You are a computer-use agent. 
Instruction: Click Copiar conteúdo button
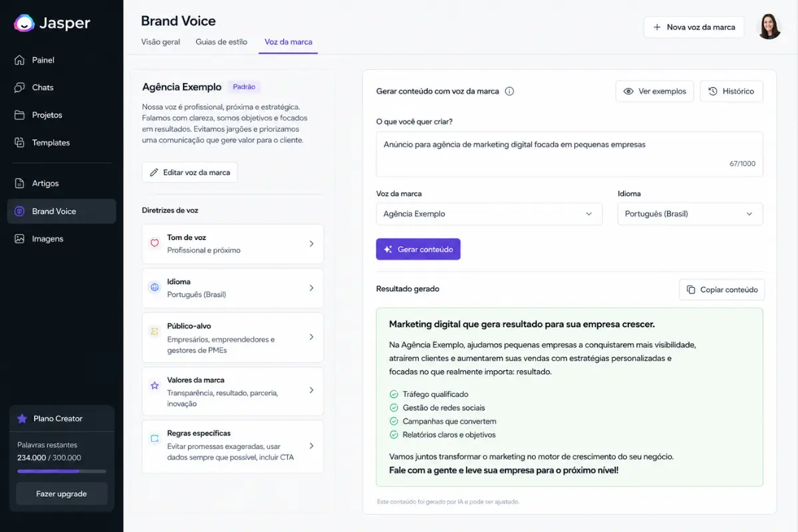[x=722, y=290]
